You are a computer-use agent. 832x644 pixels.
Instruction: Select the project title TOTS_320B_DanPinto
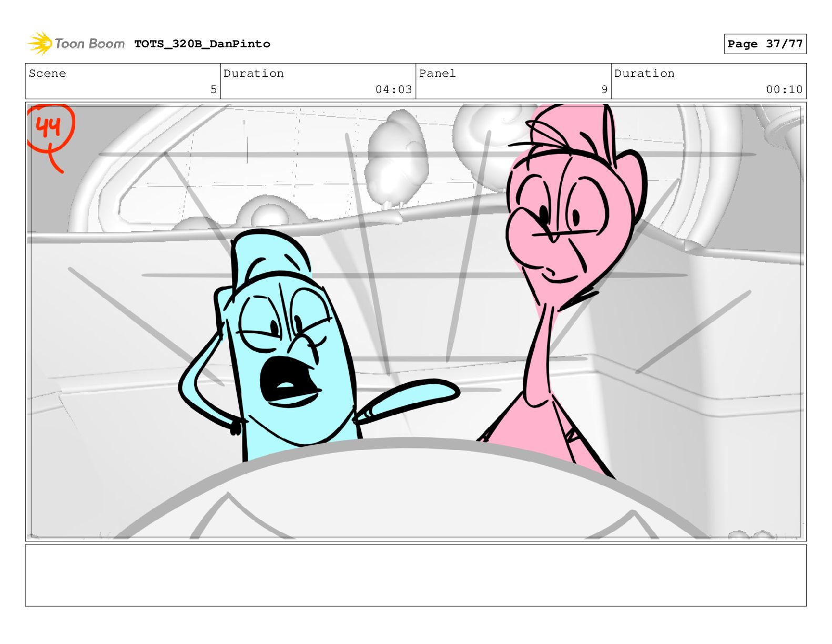[x=202, y=44]
